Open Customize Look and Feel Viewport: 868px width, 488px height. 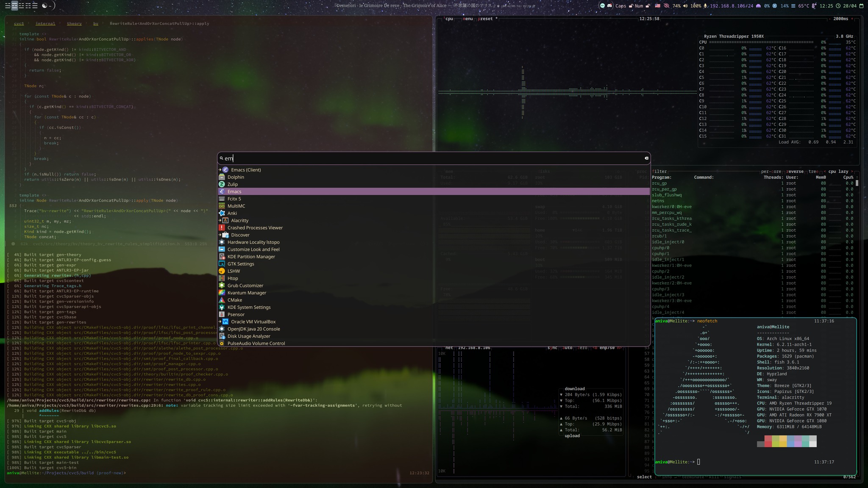pyautogui.click(x=434, y=249)
